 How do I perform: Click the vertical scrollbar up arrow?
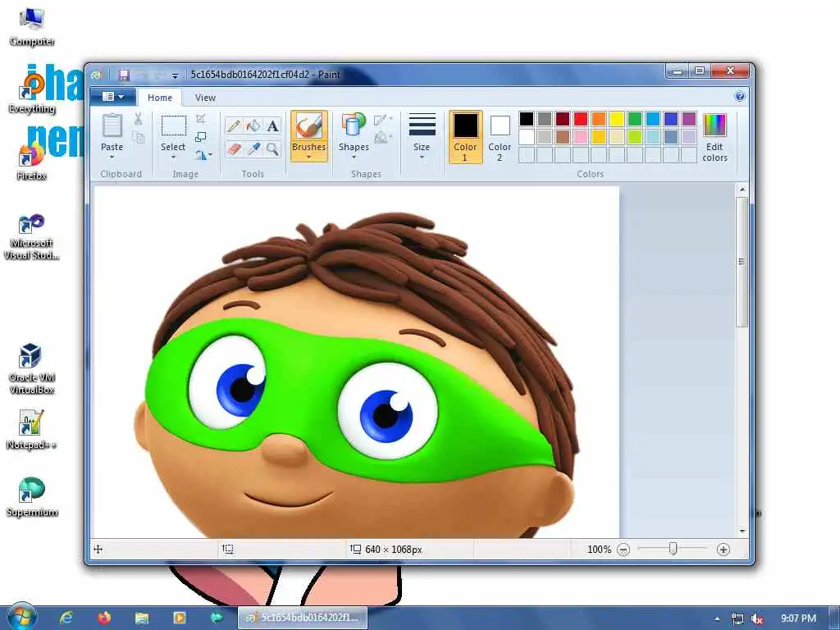[x=742, y=189]
